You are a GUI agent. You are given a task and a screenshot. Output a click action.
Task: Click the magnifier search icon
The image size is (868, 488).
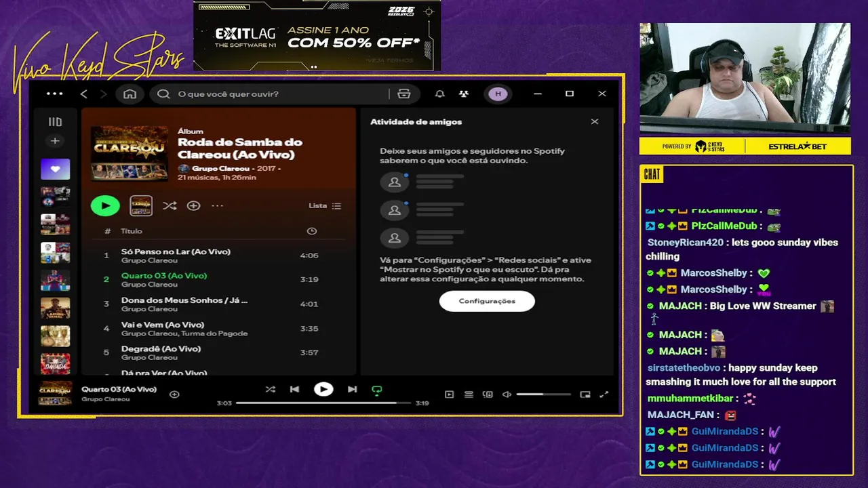click(x=163, y=94)
